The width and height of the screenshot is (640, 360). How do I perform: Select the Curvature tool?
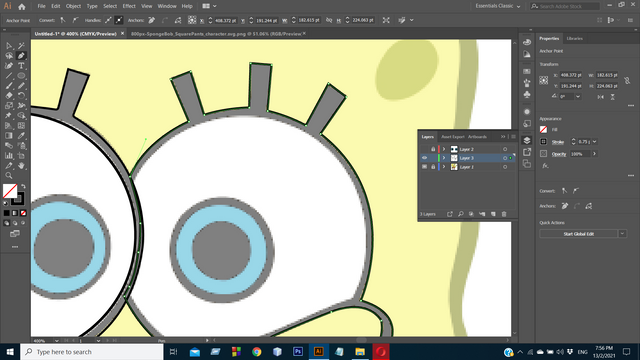[x=9, y=66]
